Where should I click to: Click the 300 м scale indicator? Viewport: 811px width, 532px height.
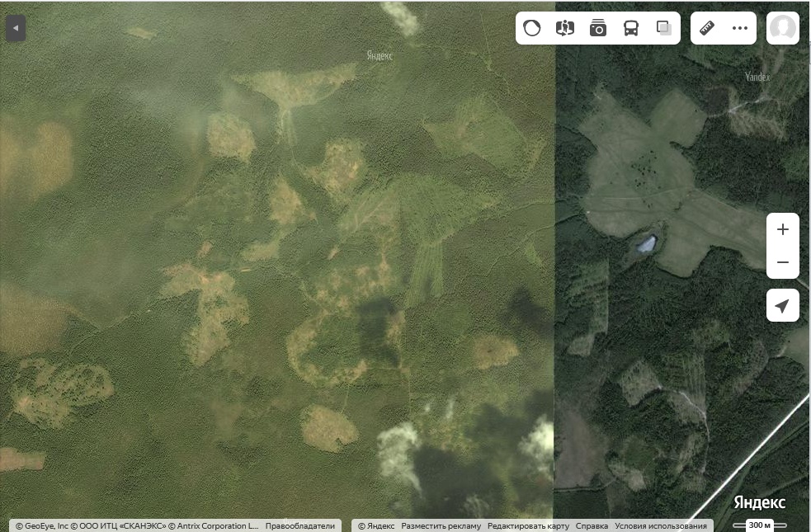tap(760, 525)
